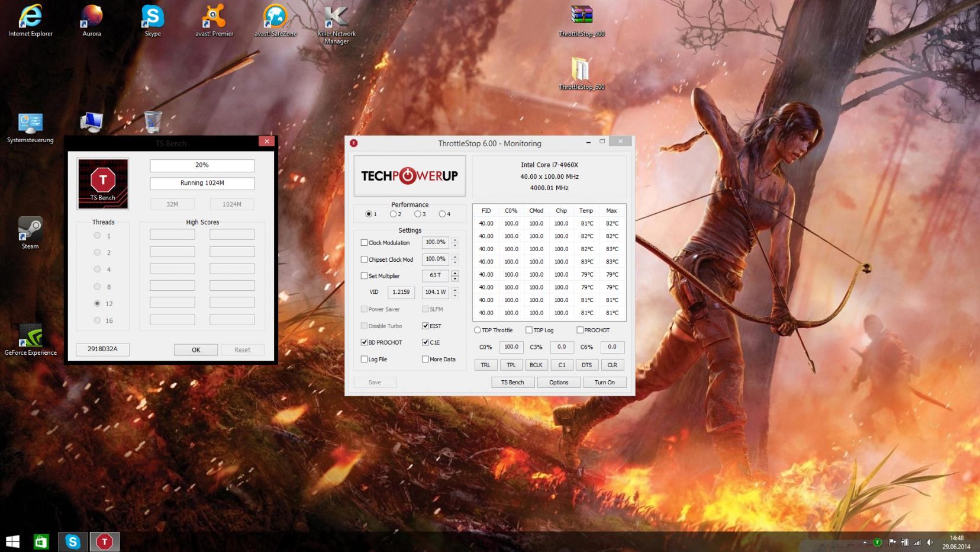The height and width of the screenshot is (552, 980).
Task: Show hidden tray icons arrow
Action: click(x=865, y=543)
